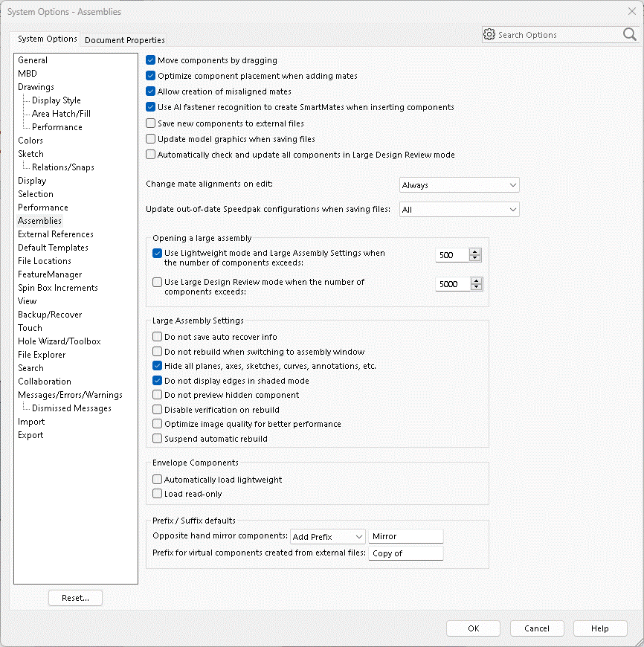Screen dimensions: 644x647
Task: Click the lightweight threshold 500 field
Action: click(x=452, y=255)
